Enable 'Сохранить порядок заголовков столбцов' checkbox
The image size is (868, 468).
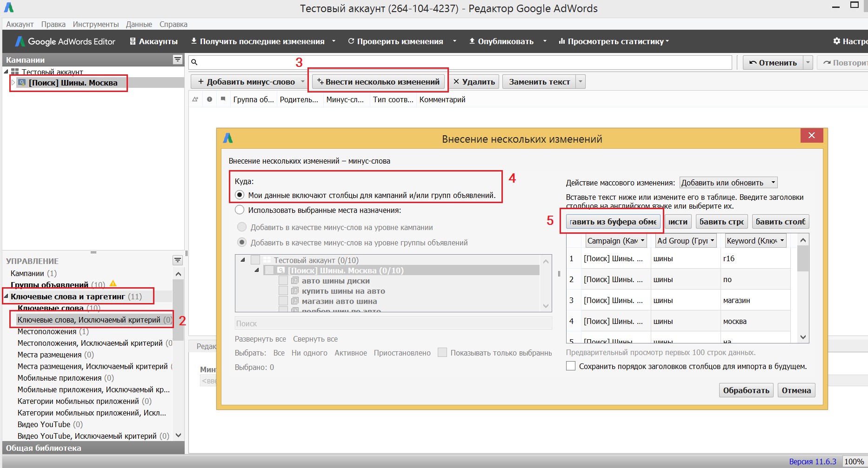point(571,366)
